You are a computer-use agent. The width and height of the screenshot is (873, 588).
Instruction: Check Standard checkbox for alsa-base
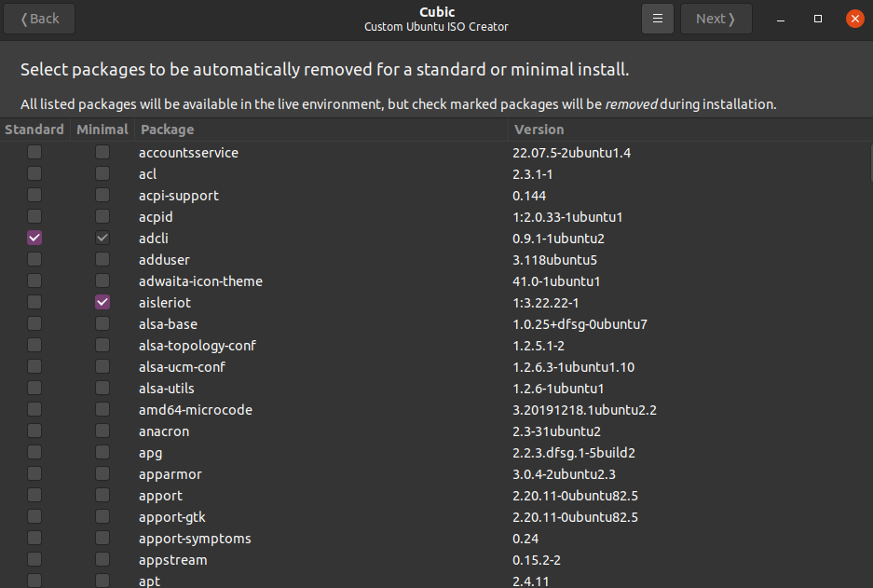coord(34,324)
